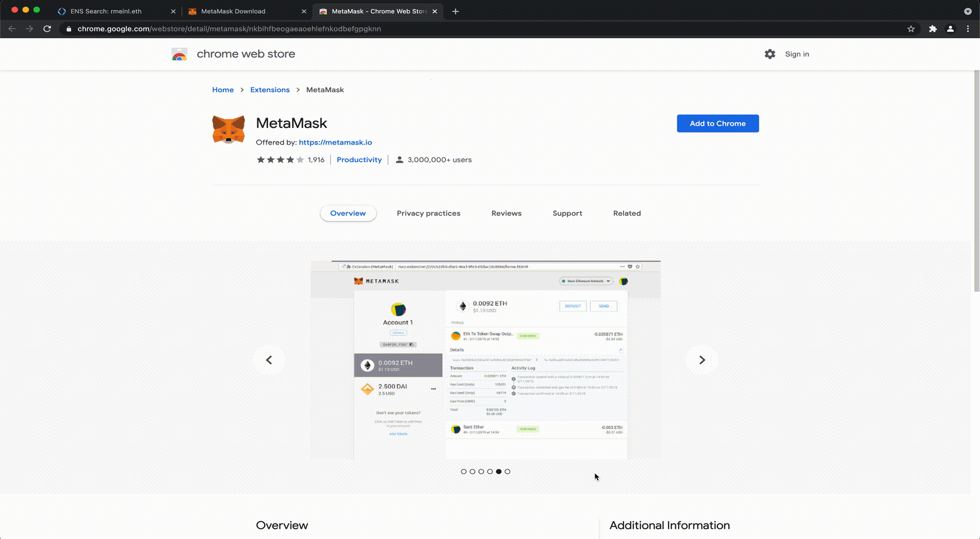Viewport: 980px width, 539px height.
Task: Open the Chrome profile icon
Action: (x=950, y=29)
